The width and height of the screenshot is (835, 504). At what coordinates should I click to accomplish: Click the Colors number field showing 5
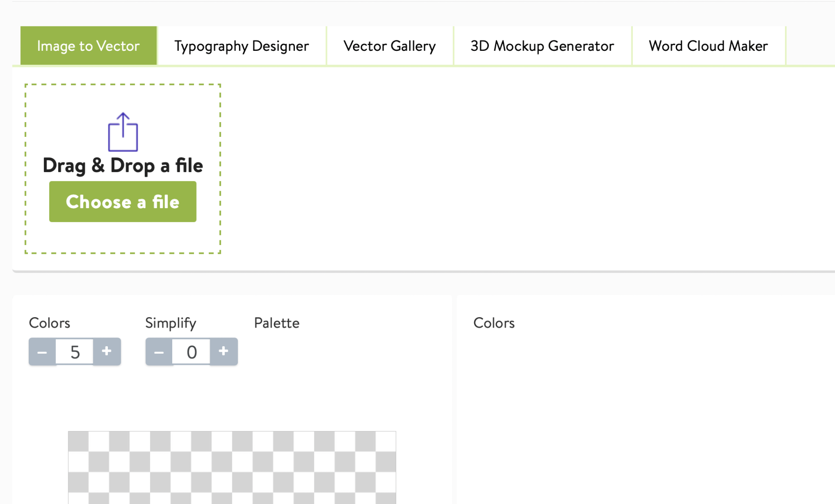[74, 351]
